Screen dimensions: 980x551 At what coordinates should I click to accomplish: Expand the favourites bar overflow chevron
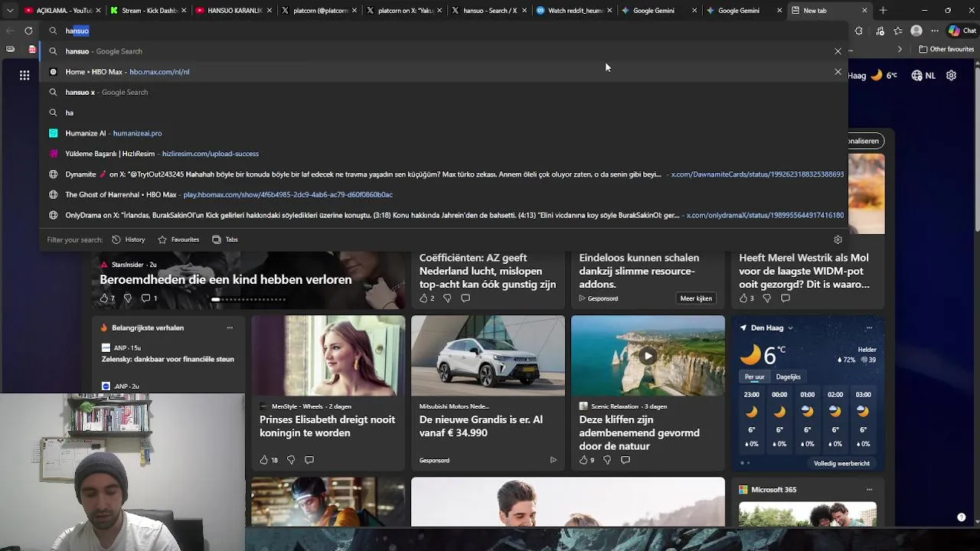[x=900, y=49]
